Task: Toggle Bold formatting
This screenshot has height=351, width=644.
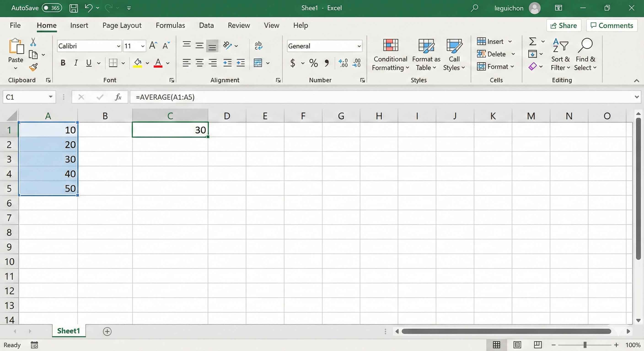Action: (63, 63)
